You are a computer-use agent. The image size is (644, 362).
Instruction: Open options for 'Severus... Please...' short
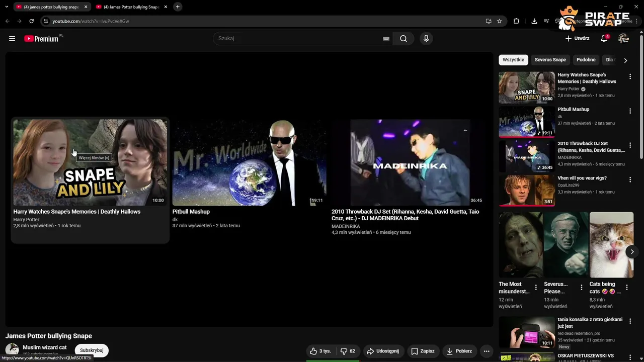click(582, 288)
